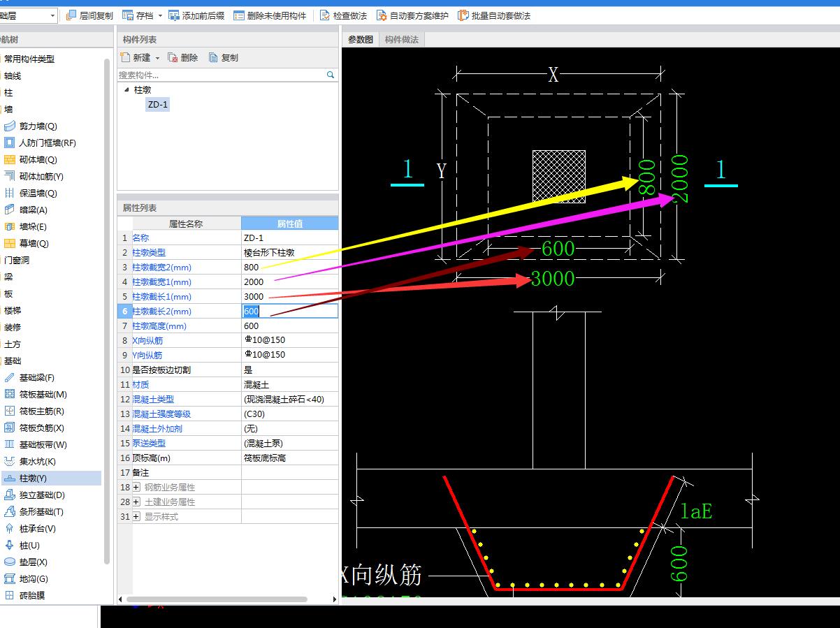Click the 删除 component button
This screenshot has width=840, height=628.
point(183,58)
